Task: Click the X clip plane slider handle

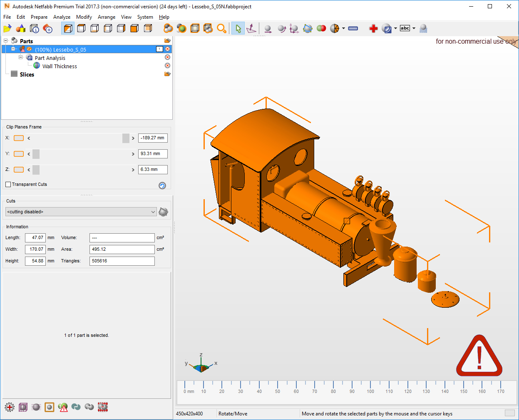Action: click(x=126, y=138)
